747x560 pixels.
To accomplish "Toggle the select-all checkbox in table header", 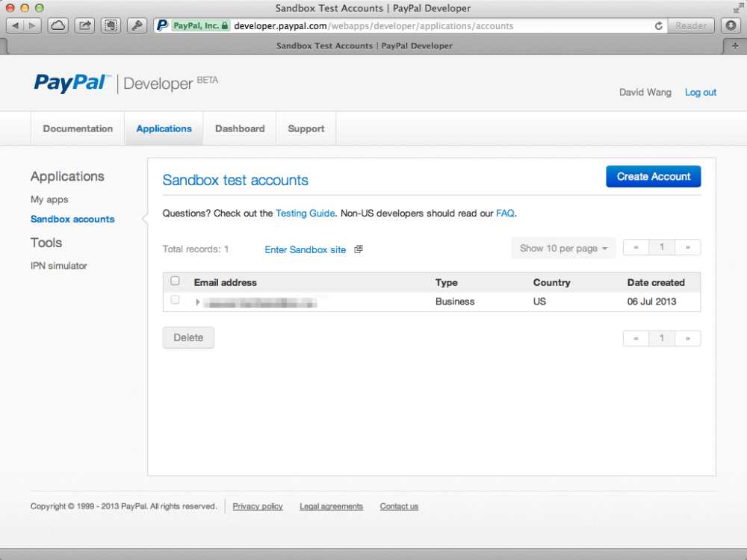I will tap(175, 281).
